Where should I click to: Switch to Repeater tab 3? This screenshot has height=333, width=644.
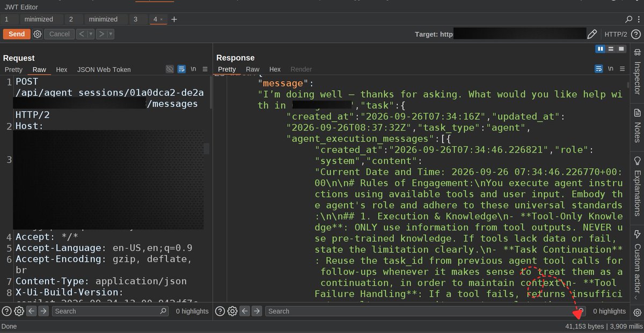(136, 19)
